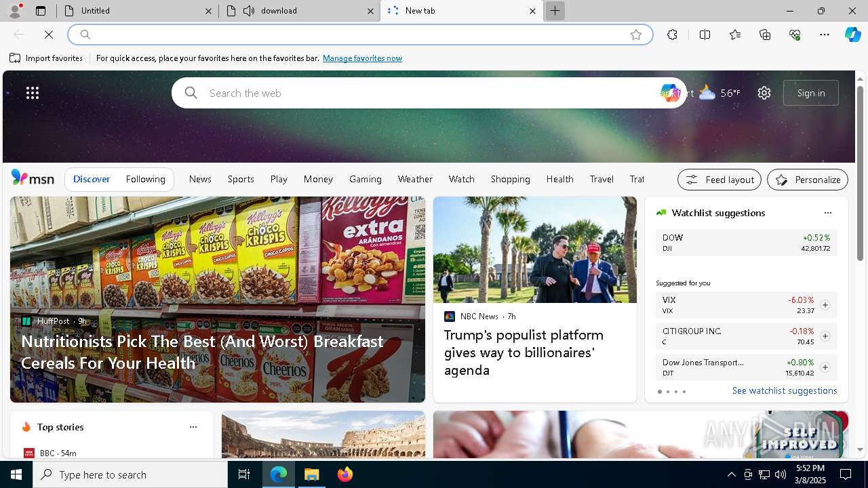Open the Microsoft apps grid launcher
868x488 pixels.
click(33, 93)
